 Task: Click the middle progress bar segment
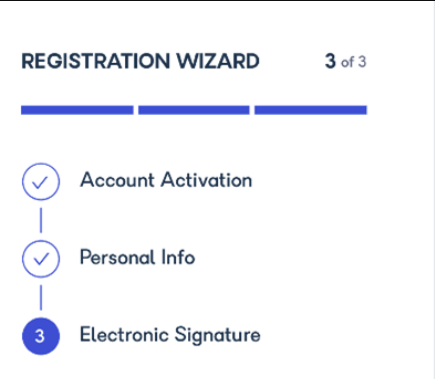click(x=194, y=110)
